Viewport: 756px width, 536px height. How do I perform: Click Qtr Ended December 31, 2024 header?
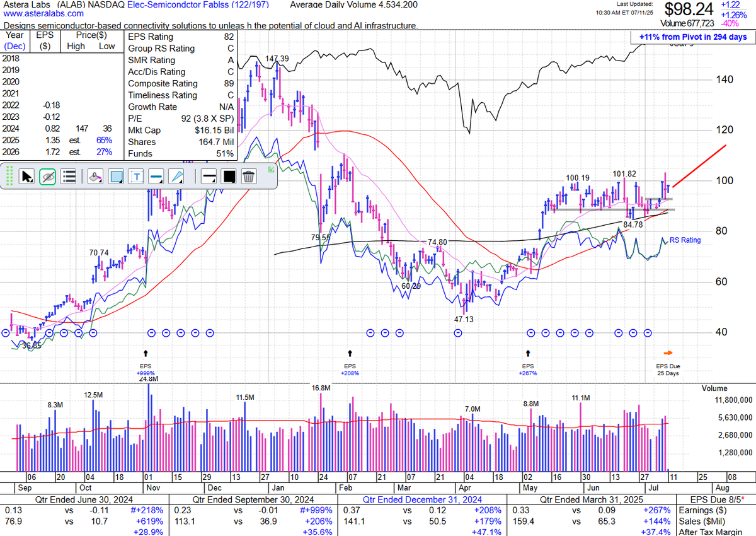421,499
